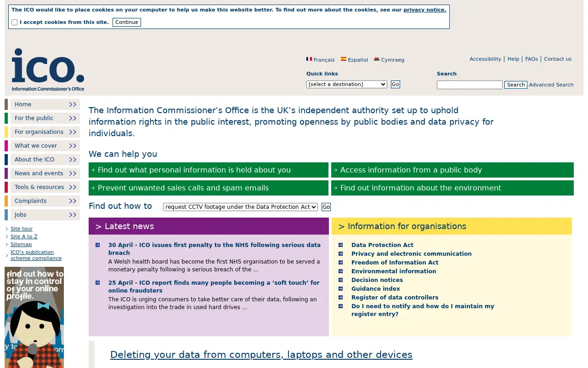Open the Quick links destination dropdown
This screenshot has height=368, width=588.
pos(347,84)
